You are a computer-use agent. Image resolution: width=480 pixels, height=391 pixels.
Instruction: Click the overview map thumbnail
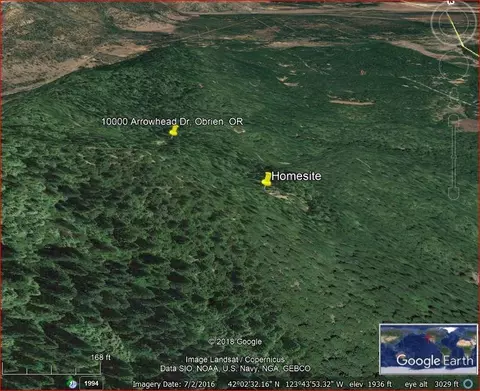428,349
